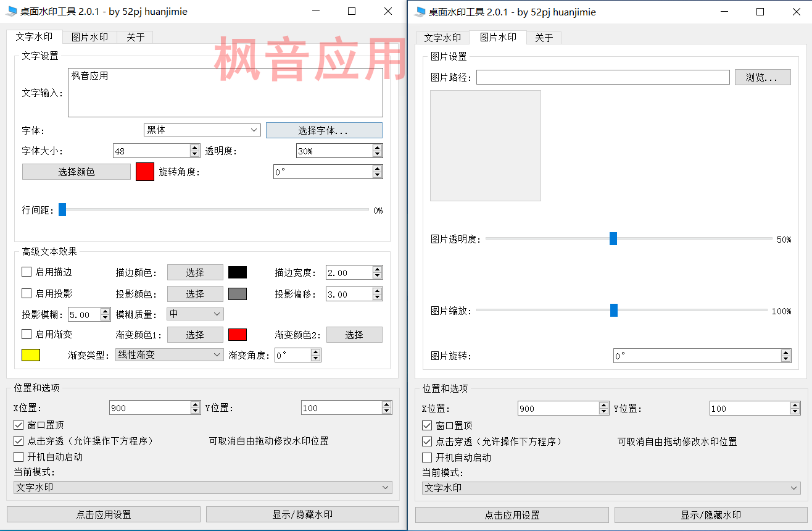Open 渐变类型 dropdown showing 线性渐变
This screenshot has height=531, width=812.
click(x=170, y=355)
